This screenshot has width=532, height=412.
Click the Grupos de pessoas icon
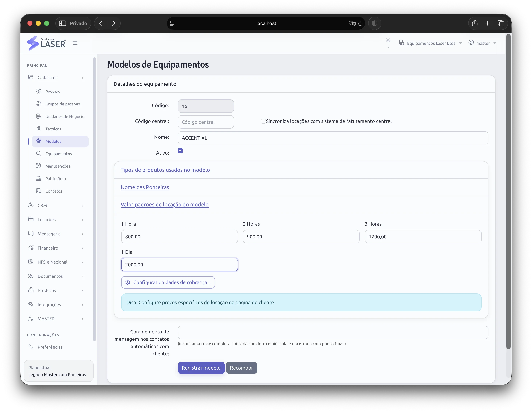pos(38,104)
